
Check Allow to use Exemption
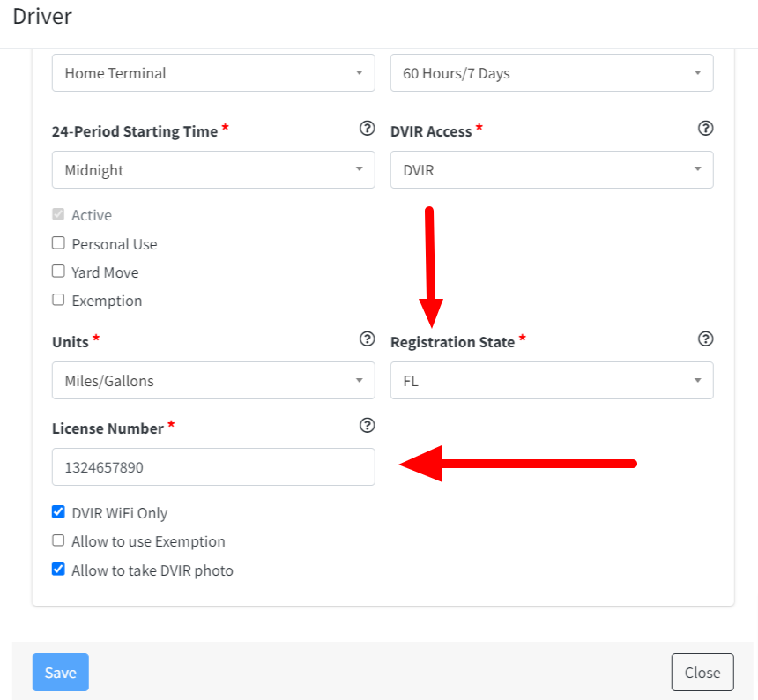coord(58,540)
